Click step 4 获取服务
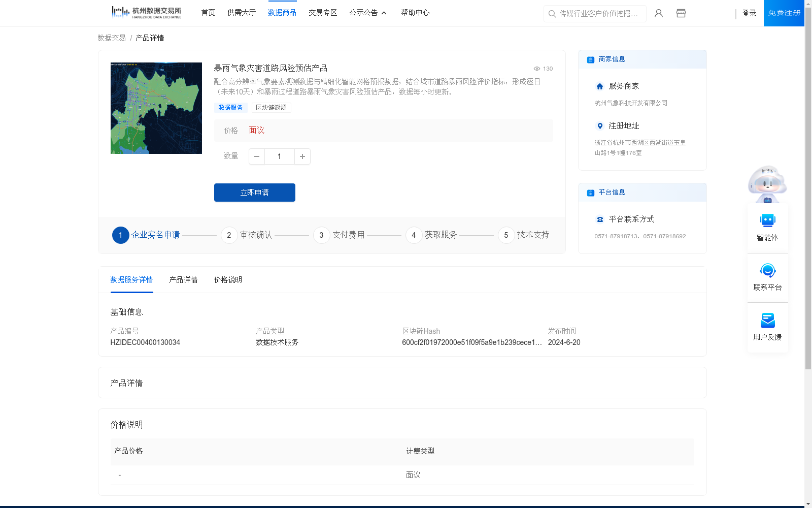Image resolution: width=812 pixels, height=508 pixels. point(431,235)
